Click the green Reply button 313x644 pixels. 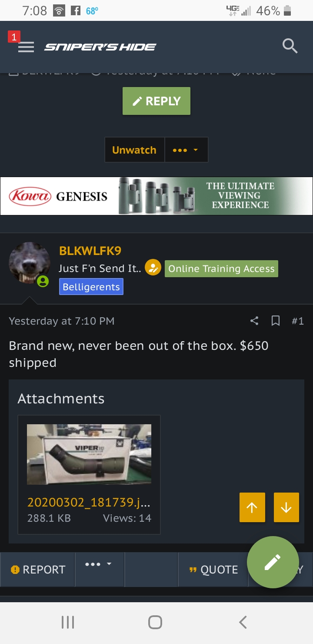coord(156,101)
